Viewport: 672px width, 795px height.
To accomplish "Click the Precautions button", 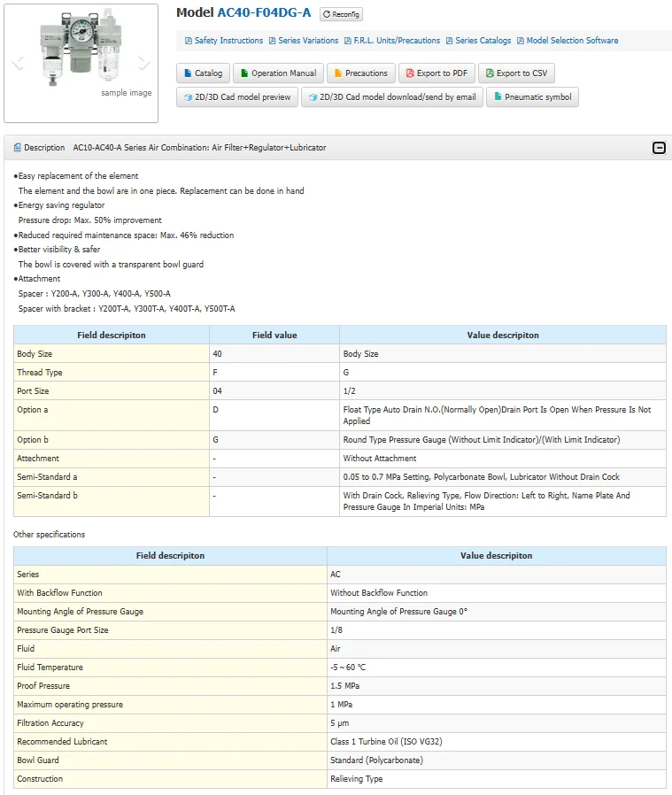I will click(361, 73).
